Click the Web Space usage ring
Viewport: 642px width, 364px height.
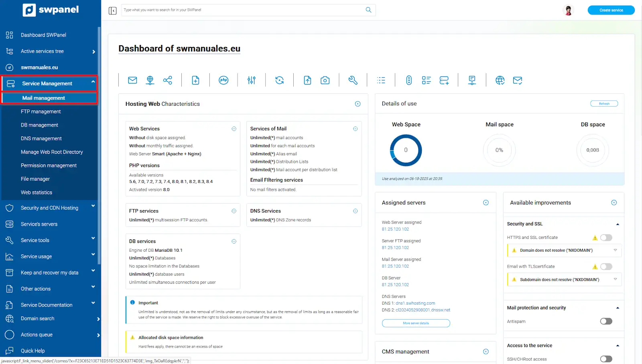click(x=406, y=150)
